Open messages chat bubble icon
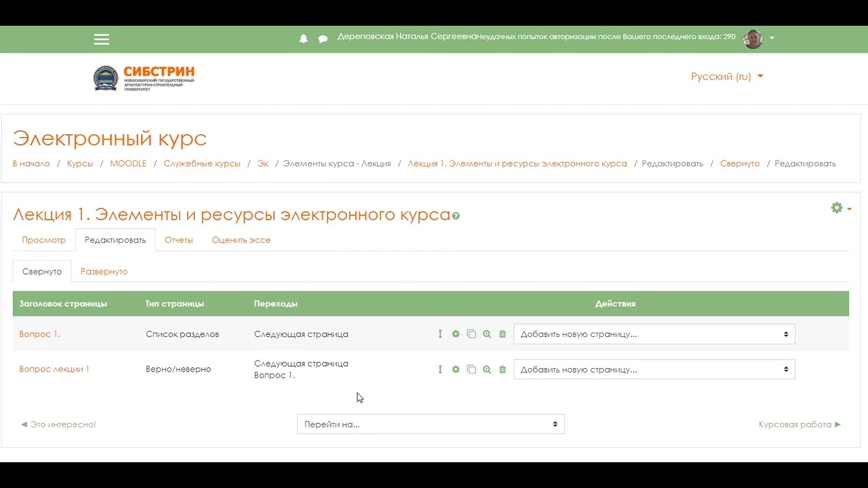Screen dimensions: 868x488 click(x=323, y=39)
